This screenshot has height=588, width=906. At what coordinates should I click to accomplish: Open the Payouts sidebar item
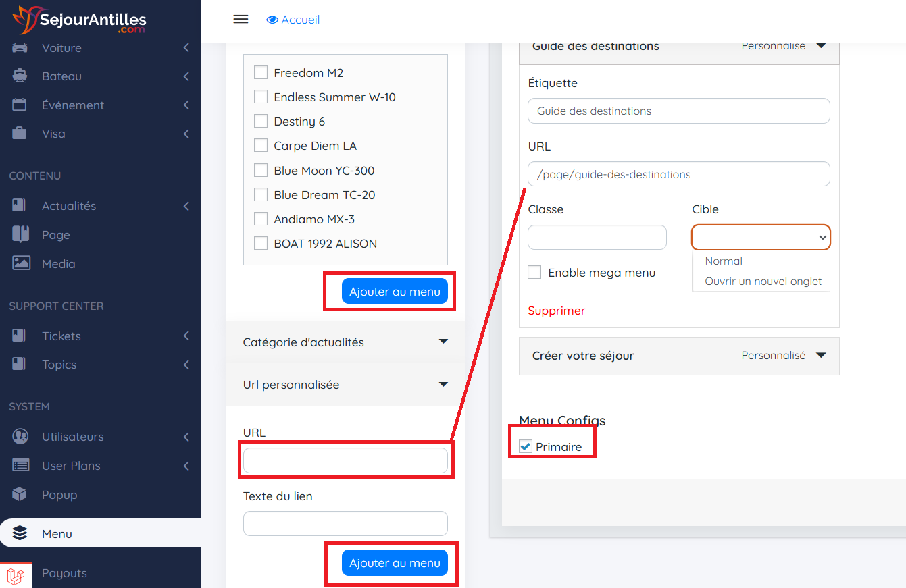tap(64, 573)
